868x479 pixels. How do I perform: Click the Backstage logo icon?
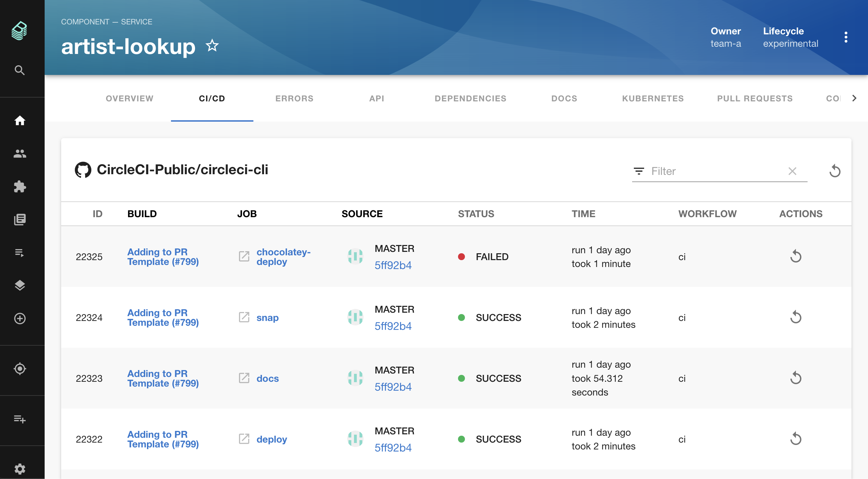coord(20,31)
